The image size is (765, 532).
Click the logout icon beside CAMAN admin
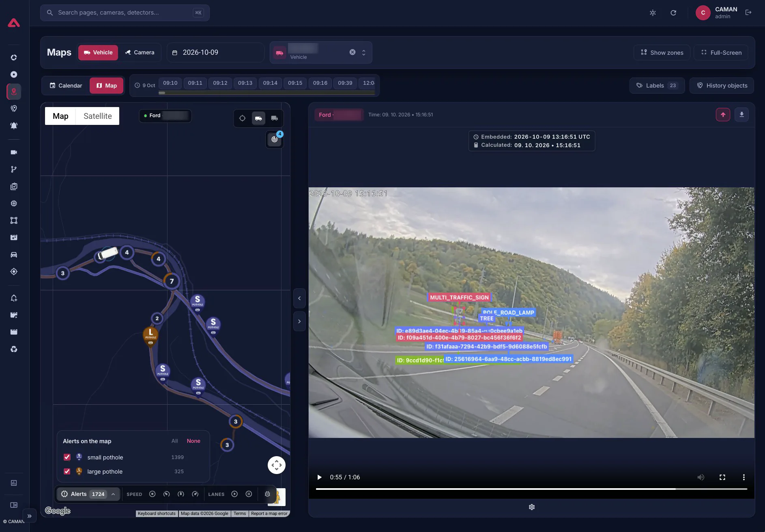[748, 13]
